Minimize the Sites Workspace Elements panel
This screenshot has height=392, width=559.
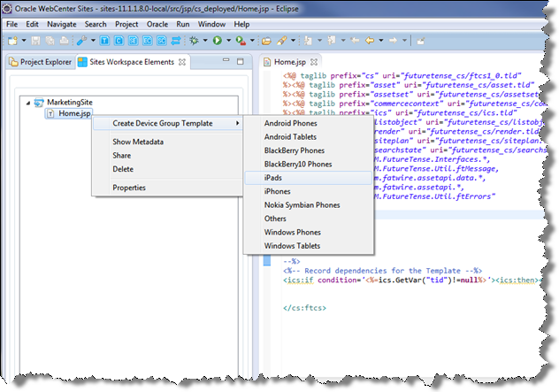(226, 60)
